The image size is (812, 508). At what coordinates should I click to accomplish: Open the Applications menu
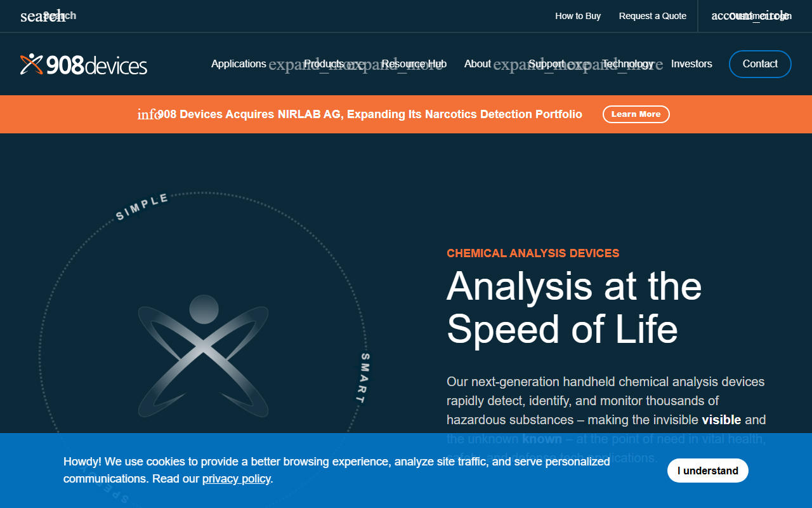239,64
